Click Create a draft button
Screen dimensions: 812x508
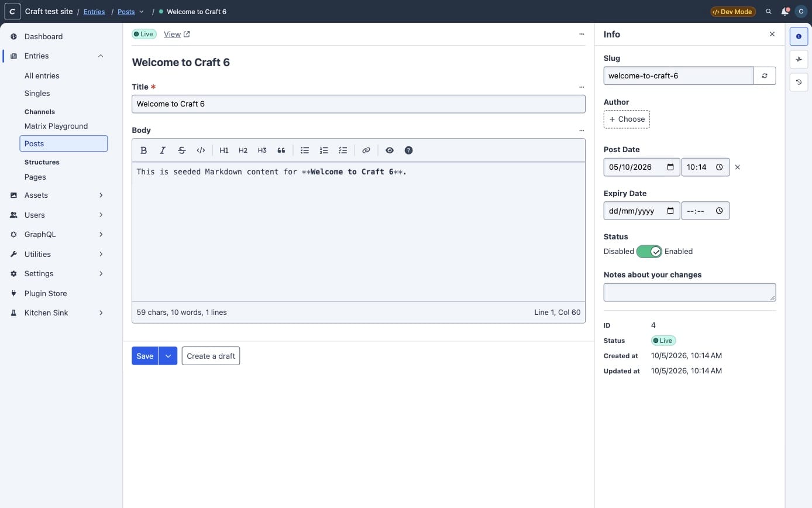211,356
